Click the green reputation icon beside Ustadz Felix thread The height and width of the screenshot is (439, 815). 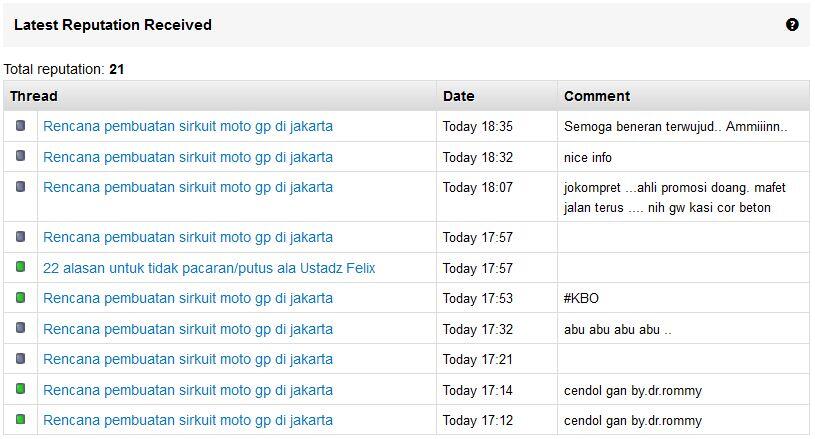(x=20, y=267)
